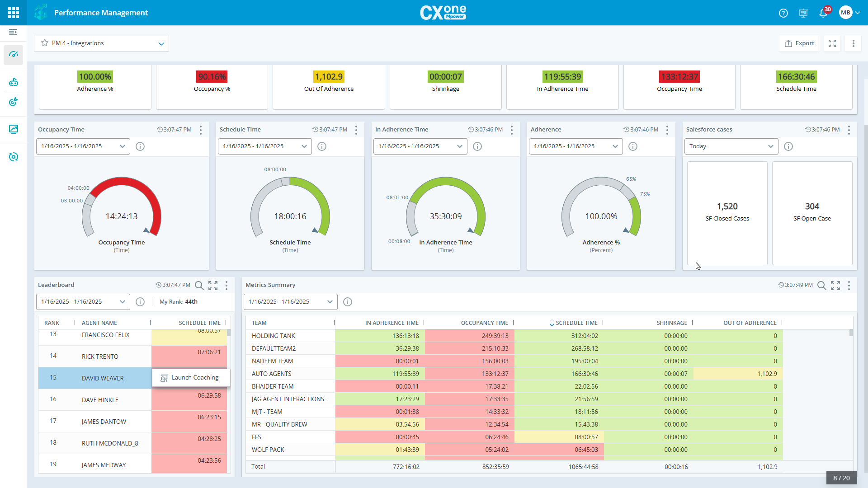Open the sync settings icon at sidebar bottom
Screen dimensions: 868x488
[14, 157]
